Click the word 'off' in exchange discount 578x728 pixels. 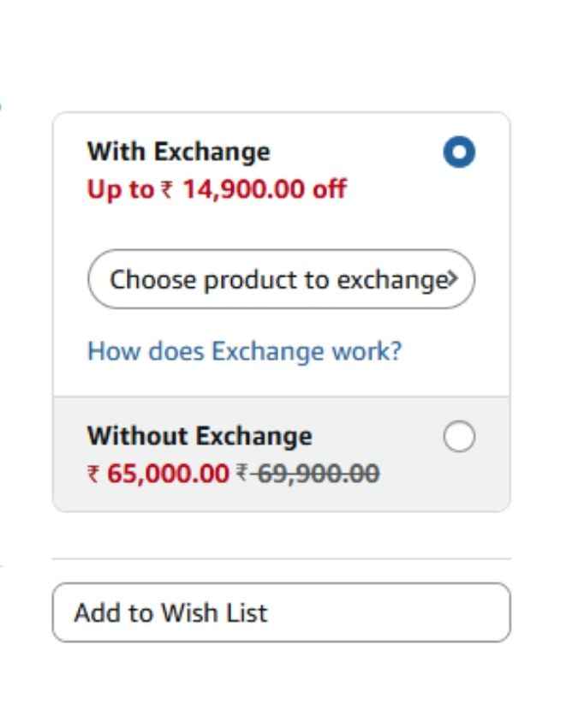point(330,188)
